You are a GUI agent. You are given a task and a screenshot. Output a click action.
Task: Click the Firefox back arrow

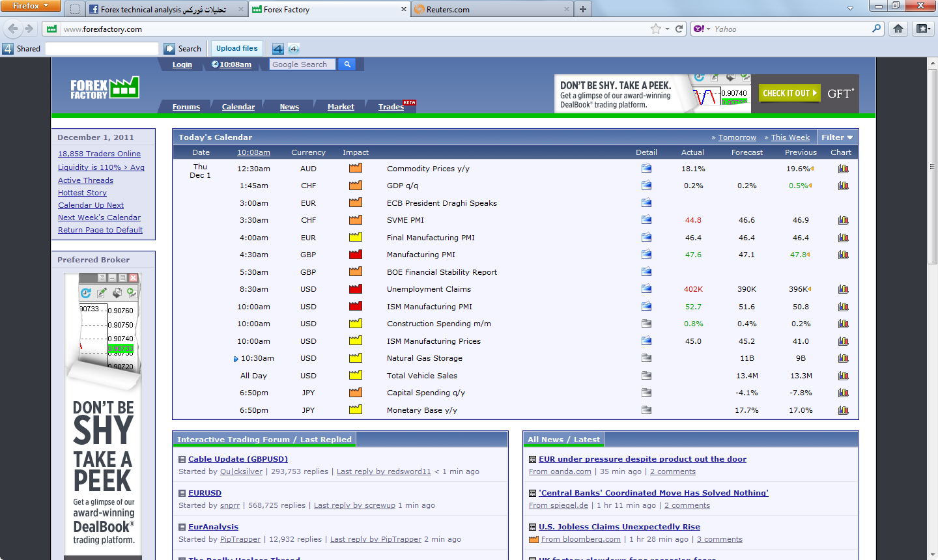[13, 29]
